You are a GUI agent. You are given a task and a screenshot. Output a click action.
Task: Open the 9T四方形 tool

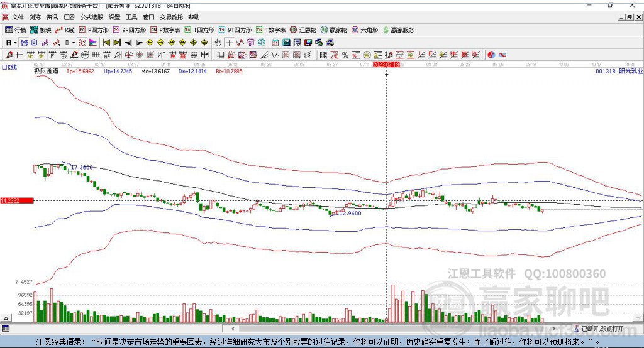point(235,30)
